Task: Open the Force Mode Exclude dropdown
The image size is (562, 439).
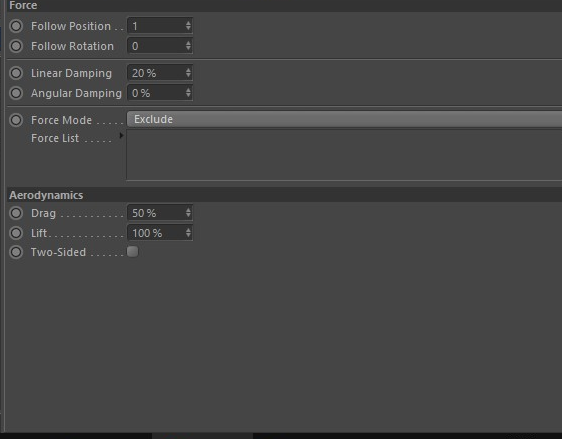Action: pos(344,119)
